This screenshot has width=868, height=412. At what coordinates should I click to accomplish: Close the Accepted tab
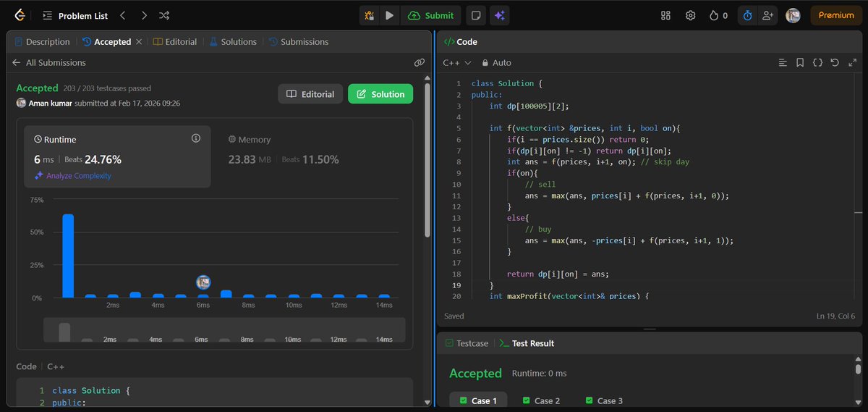(138, 42)
